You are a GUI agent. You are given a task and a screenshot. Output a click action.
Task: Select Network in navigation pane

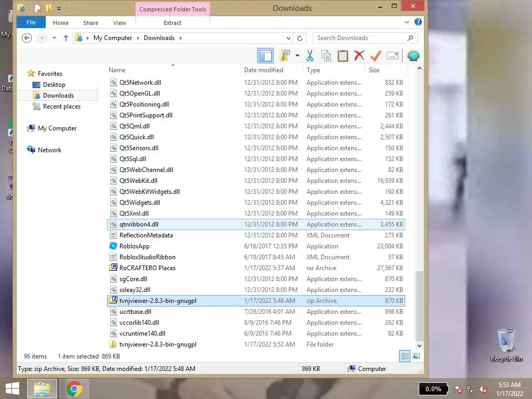[49, 150]
